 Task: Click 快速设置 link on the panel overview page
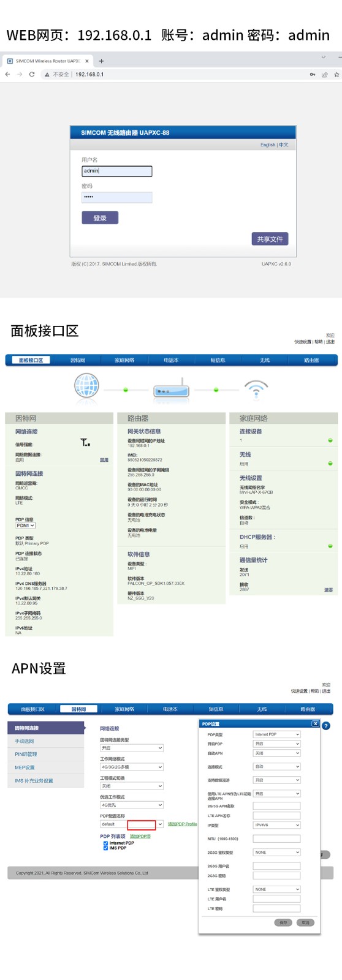point(303,342)
